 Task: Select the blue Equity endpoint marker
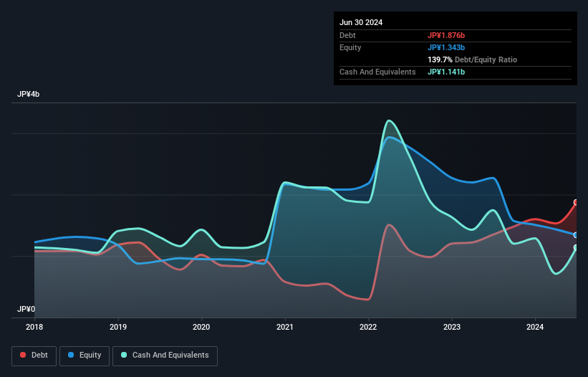[577, 235]
